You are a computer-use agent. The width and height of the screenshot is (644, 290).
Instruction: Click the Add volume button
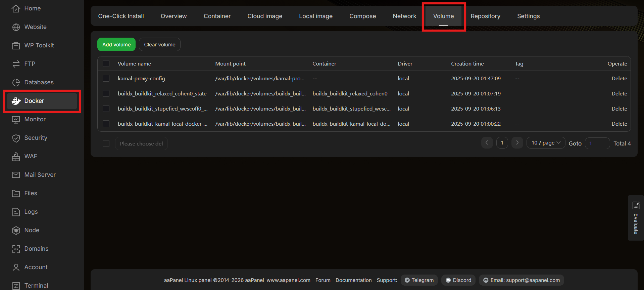116,44
